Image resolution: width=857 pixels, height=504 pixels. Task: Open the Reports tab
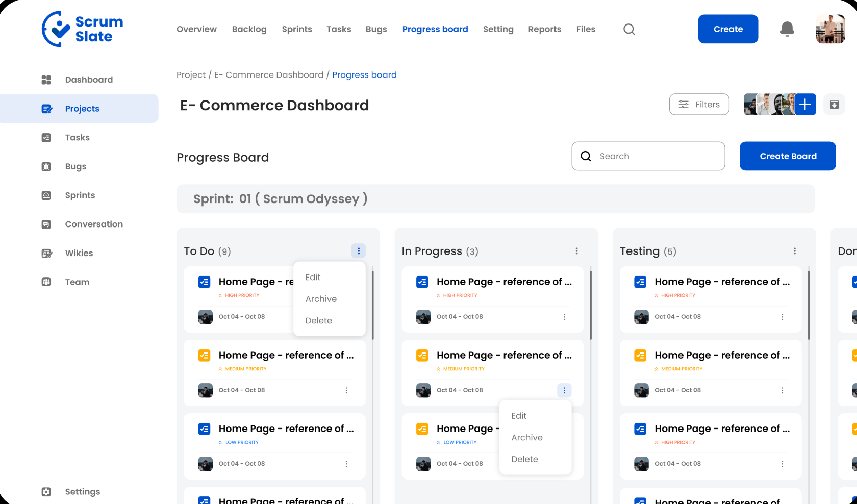pyautogui.click(x=544, y=29)
